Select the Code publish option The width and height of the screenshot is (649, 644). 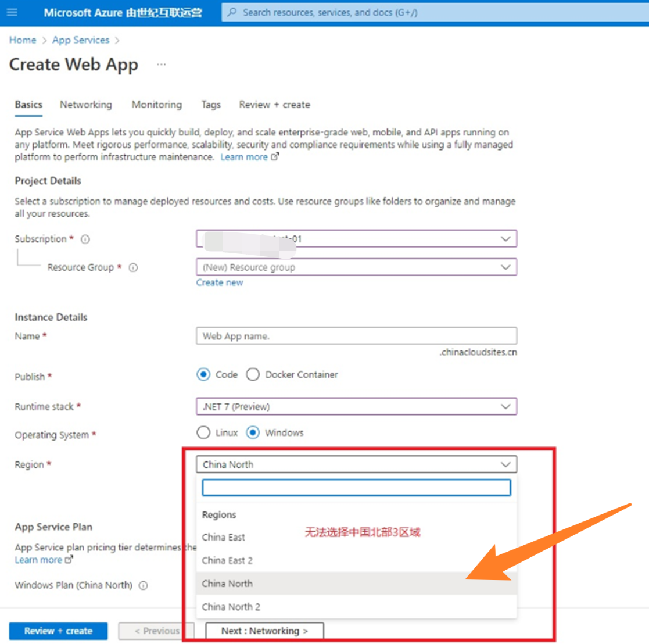pos(203,375)
